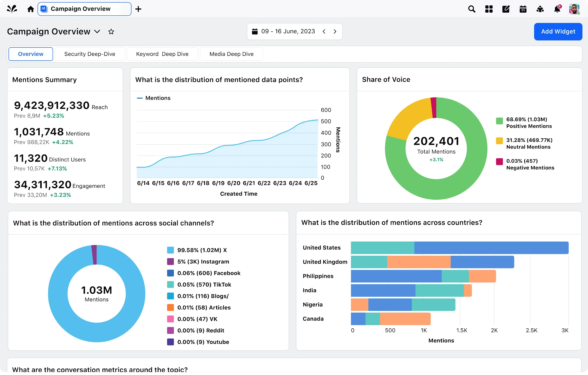Navigate to the next date range with the arrow
Screen dimensions: 588x375
335,31
